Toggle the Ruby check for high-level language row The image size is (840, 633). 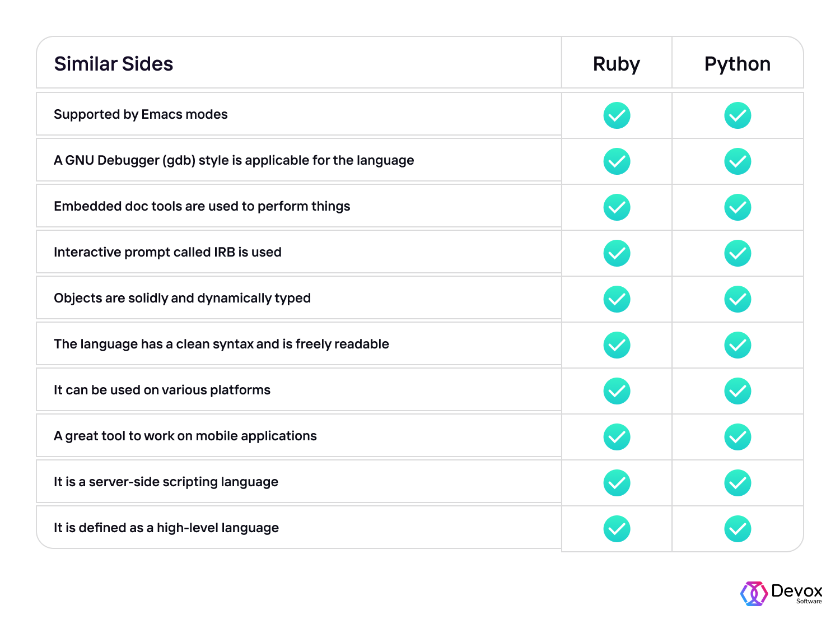tap(616, 528)
